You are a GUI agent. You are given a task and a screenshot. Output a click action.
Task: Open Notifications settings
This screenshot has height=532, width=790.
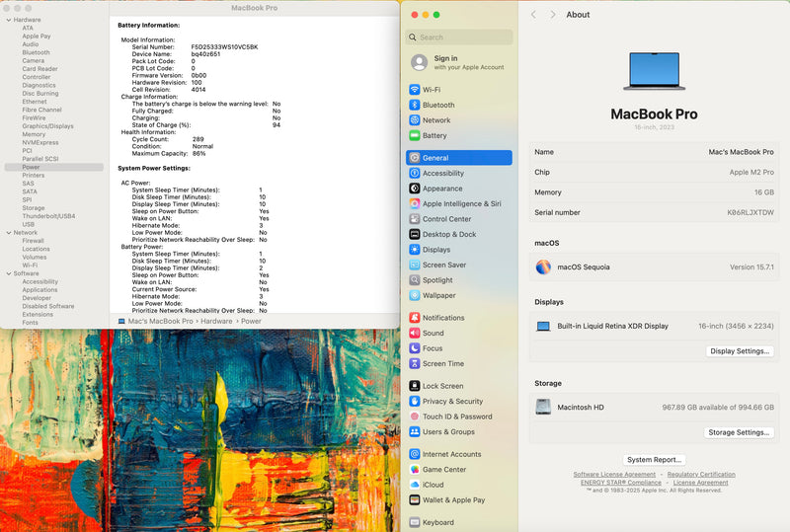point(442,318)
